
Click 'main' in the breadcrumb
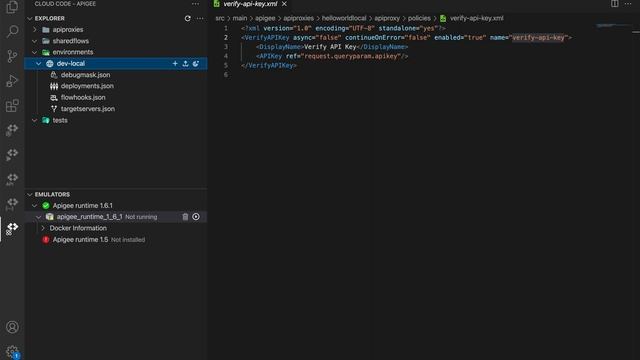(x=240, y=18)
